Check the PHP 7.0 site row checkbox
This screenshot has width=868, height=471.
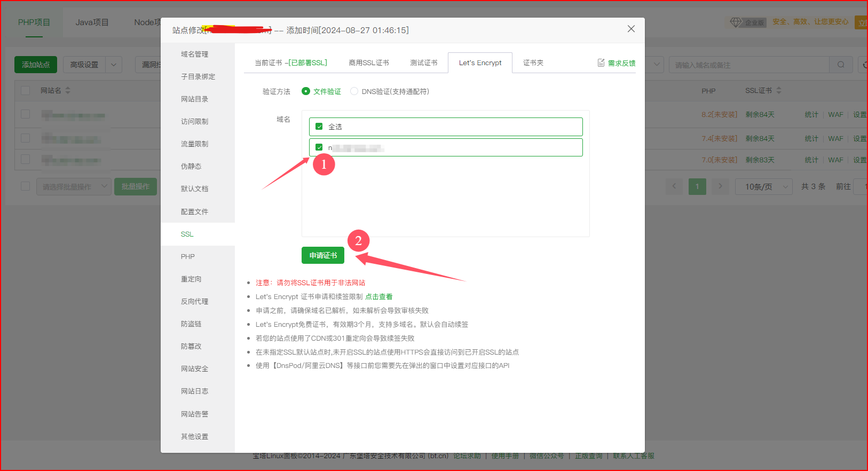tap(25, 160)
